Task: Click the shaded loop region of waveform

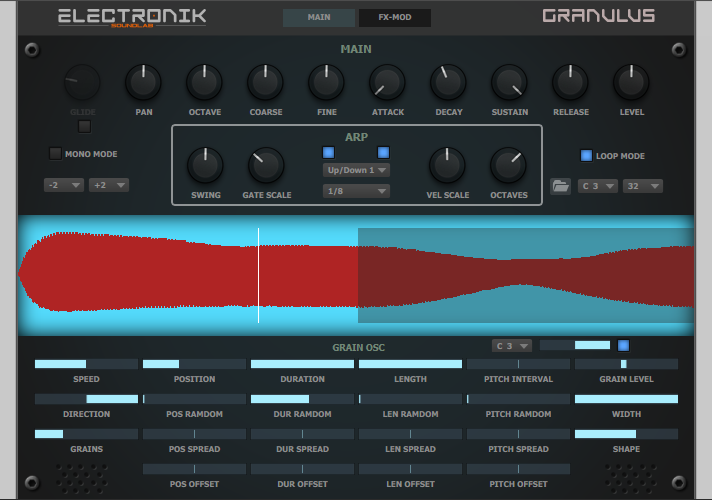Action: 526,275
